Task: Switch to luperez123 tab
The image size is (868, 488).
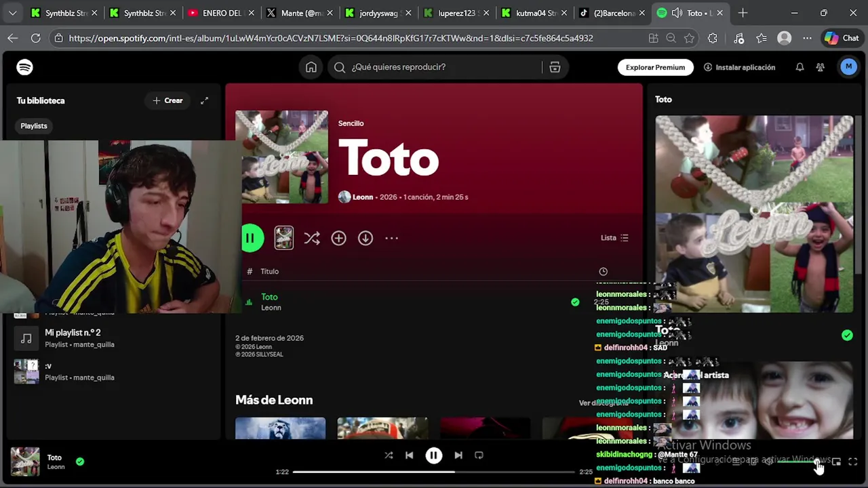Action: click(457, 13)
